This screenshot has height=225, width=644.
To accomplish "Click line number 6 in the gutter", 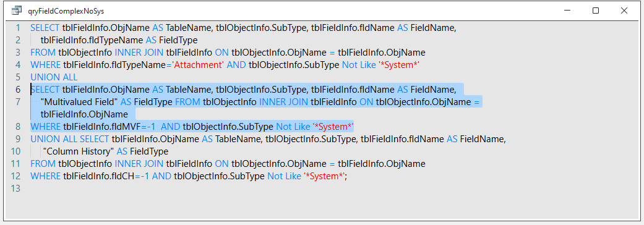I will point(18,90).
